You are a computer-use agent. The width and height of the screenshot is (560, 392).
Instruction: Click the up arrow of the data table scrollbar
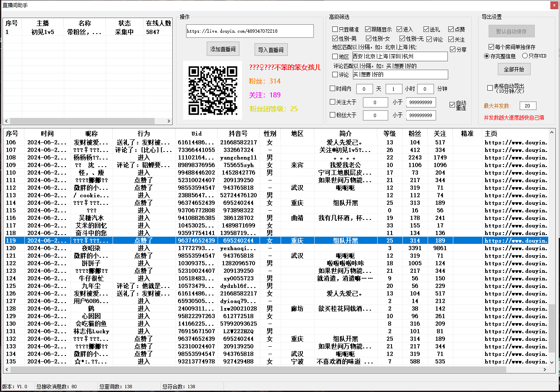552,133
